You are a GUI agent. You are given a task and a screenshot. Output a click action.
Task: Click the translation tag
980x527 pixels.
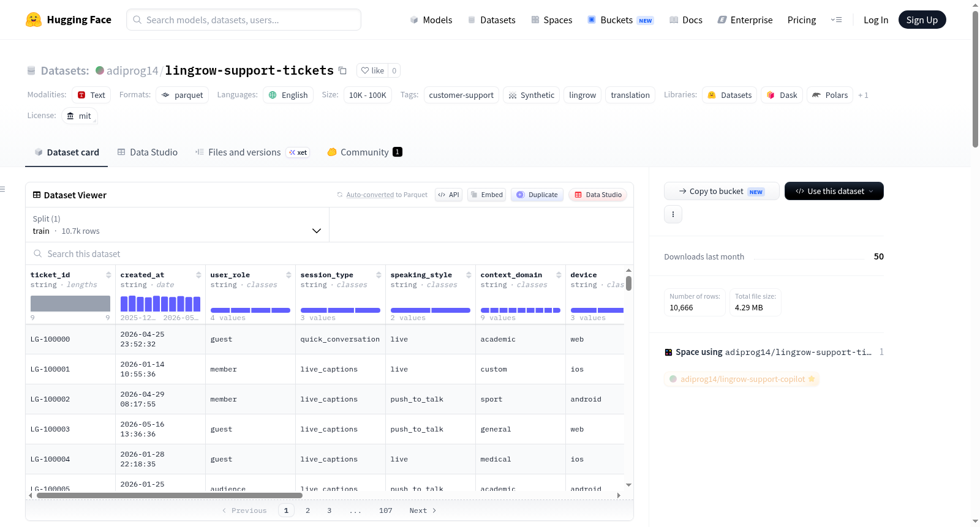pos(630,95)
